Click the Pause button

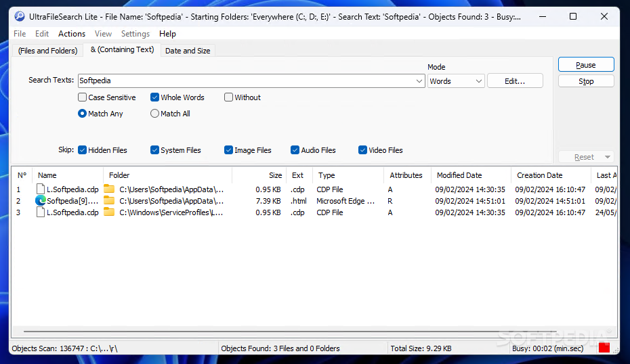coord(586,64)
